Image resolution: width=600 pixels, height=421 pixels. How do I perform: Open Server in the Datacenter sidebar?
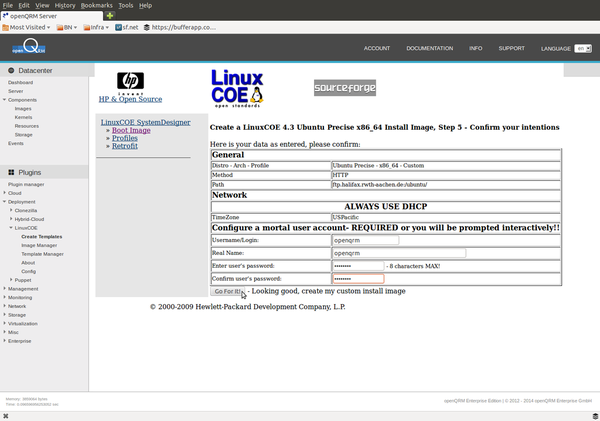pyautogui.click(x=16, y=91)
